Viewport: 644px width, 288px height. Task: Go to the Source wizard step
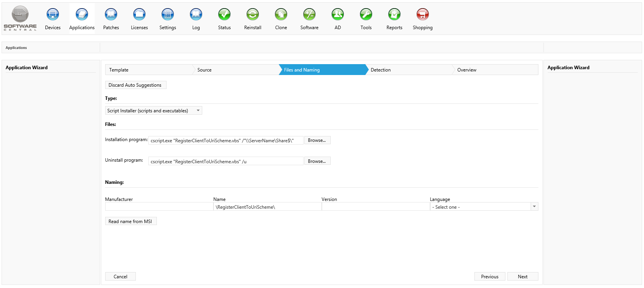(235, 70)
